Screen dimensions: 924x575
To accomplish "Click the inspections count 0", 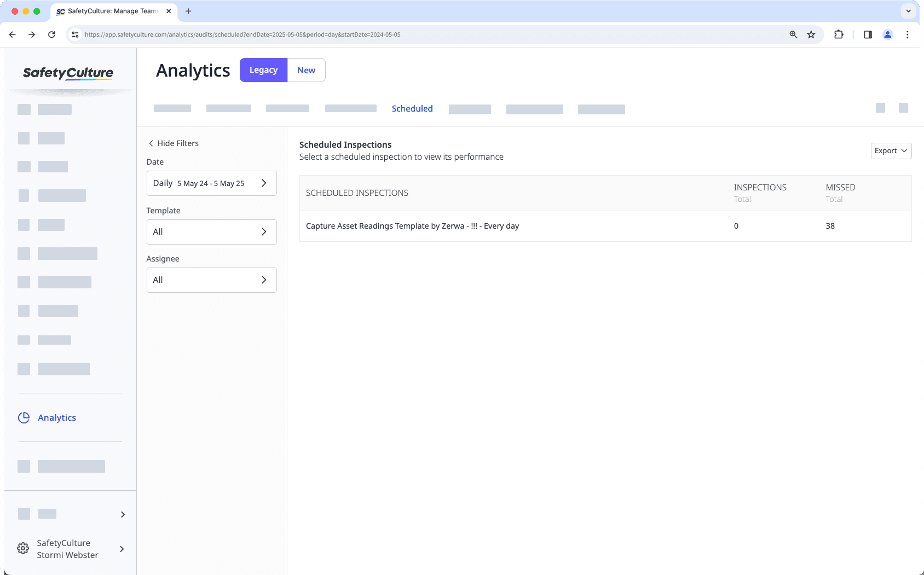I will pos(736,226).
